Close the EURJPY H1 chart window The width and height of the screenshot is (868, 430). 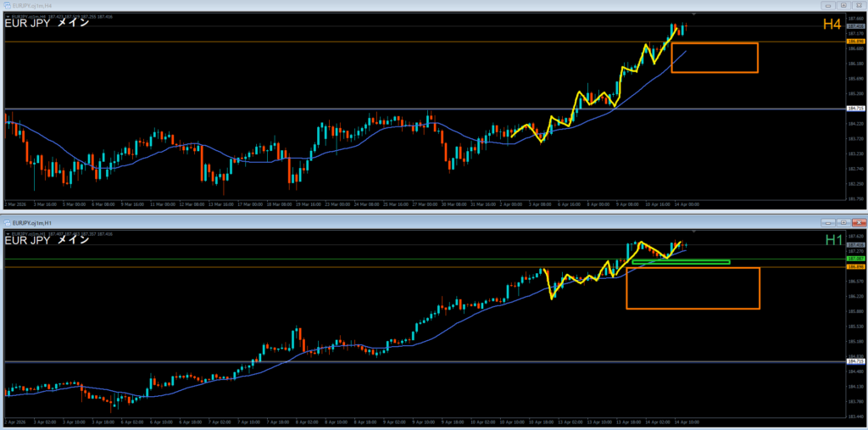(x=859, y=222)
